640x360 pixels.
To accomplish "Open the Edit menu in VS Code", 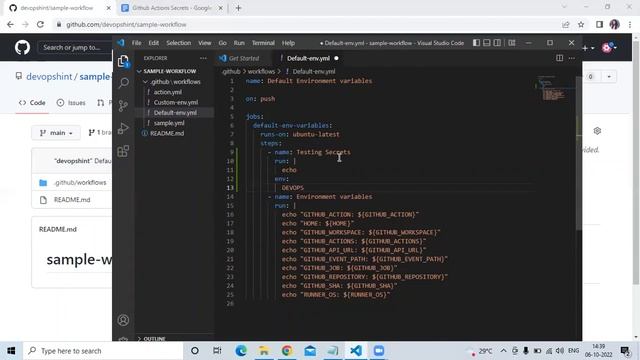I will coord(153,43).
